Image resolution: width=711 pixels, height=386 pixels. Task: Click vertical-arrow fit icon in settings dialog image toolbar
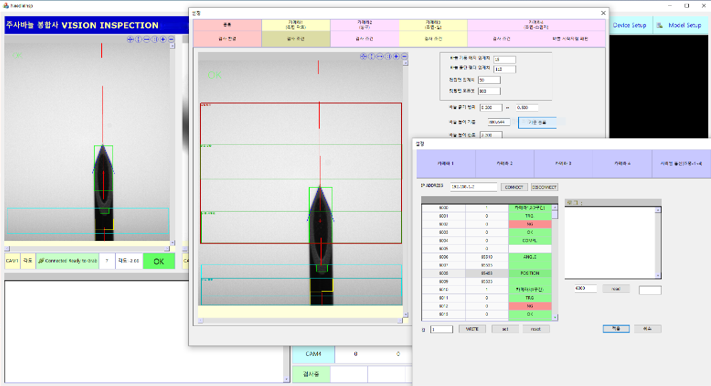coord(371,56)
